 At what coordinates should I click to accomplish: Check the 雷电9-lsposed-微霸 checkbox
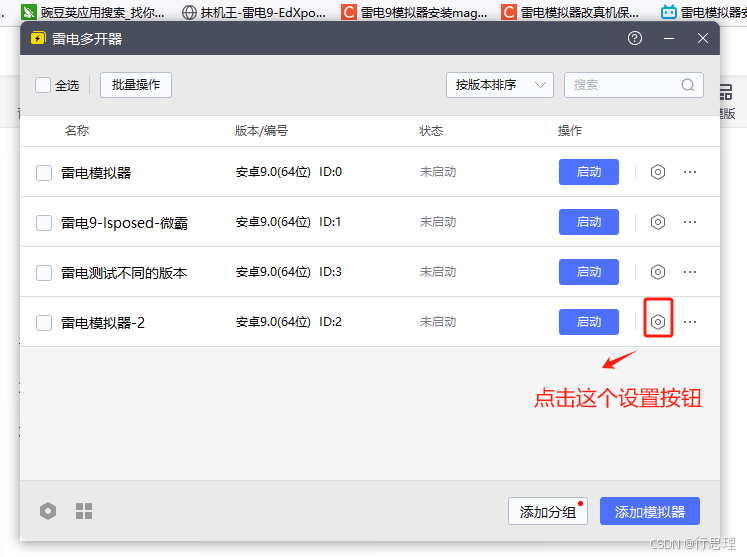(x=44, y=223)
